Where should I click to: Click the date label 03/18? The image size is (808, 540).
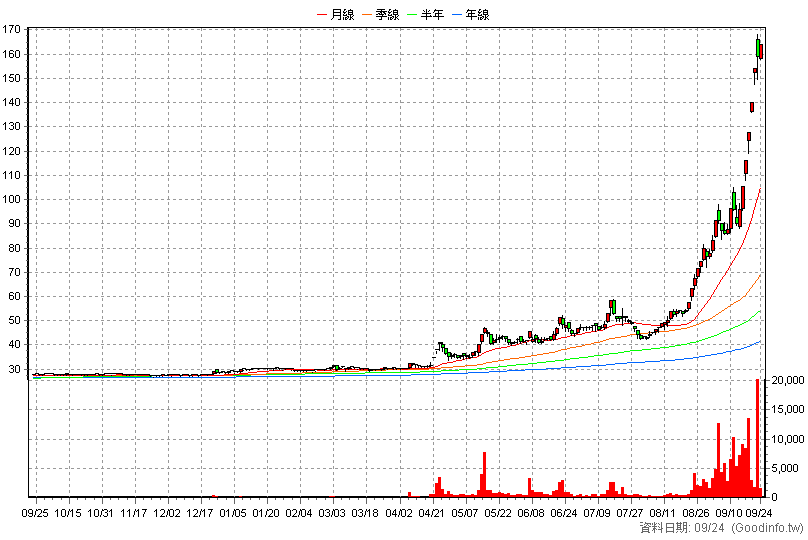click(x=365, y=513)
